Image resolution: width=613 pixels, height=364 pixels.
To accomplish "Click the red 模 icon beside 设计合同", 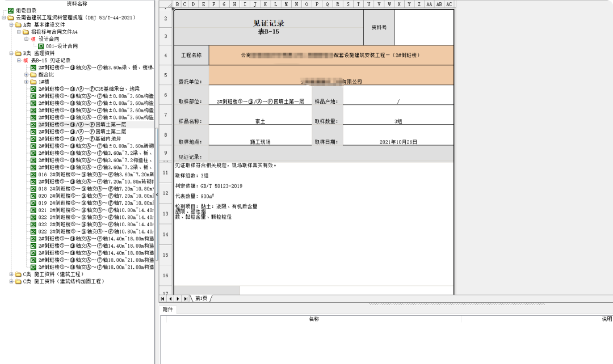I will click(33, 39).
